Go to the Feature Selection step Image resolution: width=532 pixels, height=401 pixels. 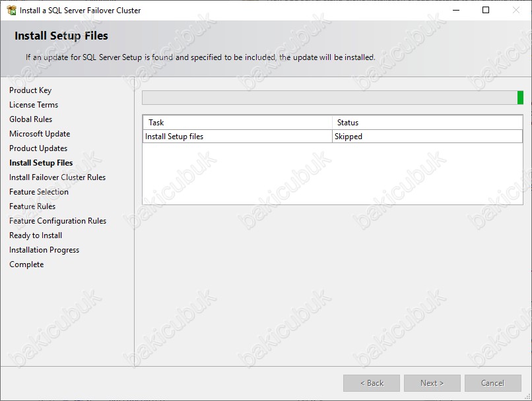39,192
